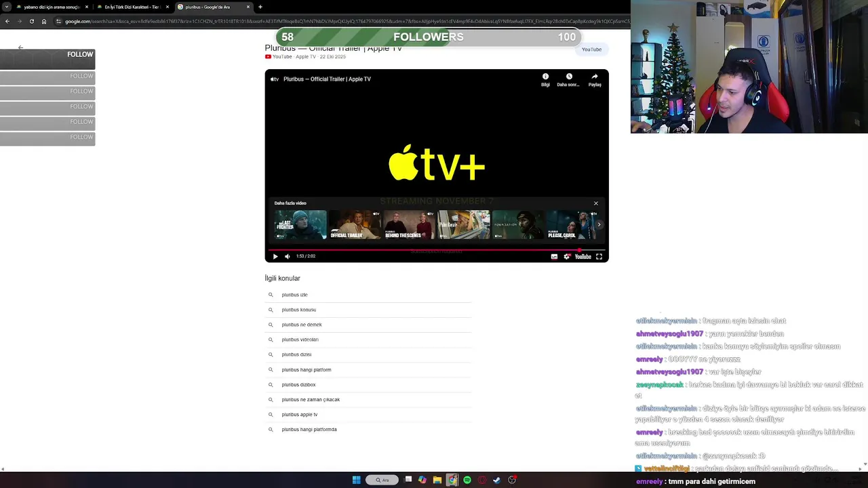Viewport: 868px width, 488px height.
Task: Click the video title inside the player header
Action: point(327,79)
